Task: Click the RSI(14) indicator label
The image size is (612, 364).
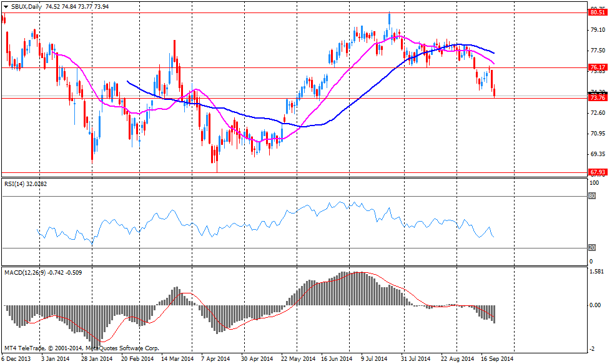Action: 17,184
